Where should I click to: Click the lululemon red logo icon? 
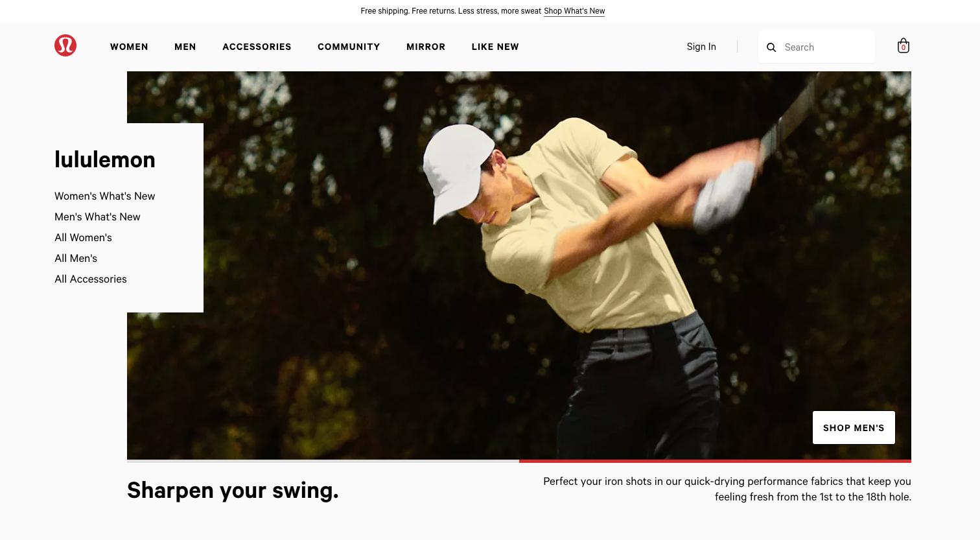pyautogui.click(x=65, y=45)
